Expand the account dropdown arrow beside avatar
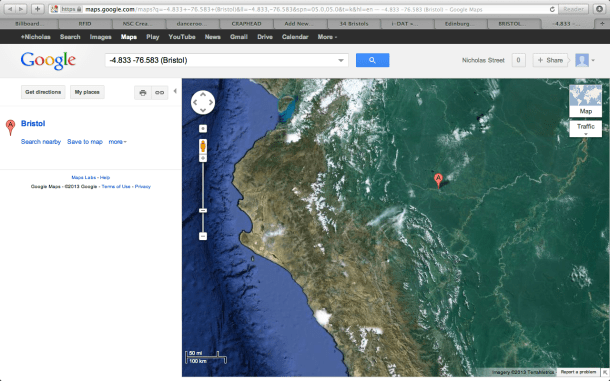610x381 pixels. (x=593, y=60)
